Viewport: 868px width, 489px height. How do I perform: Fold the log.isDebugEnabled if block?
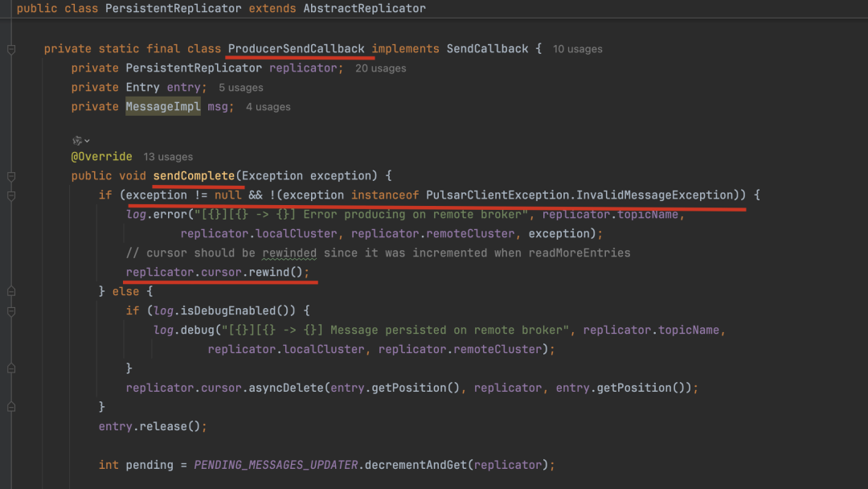pos(11,312)
